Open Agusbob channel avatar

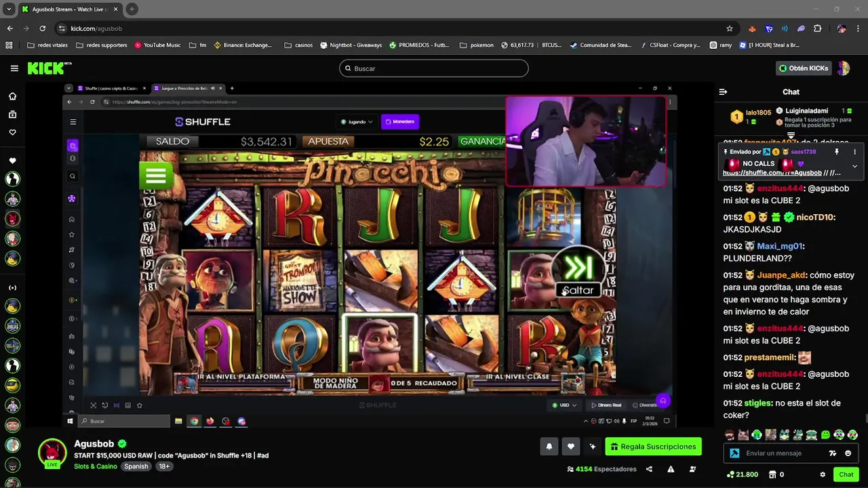[x=52, y=453]
